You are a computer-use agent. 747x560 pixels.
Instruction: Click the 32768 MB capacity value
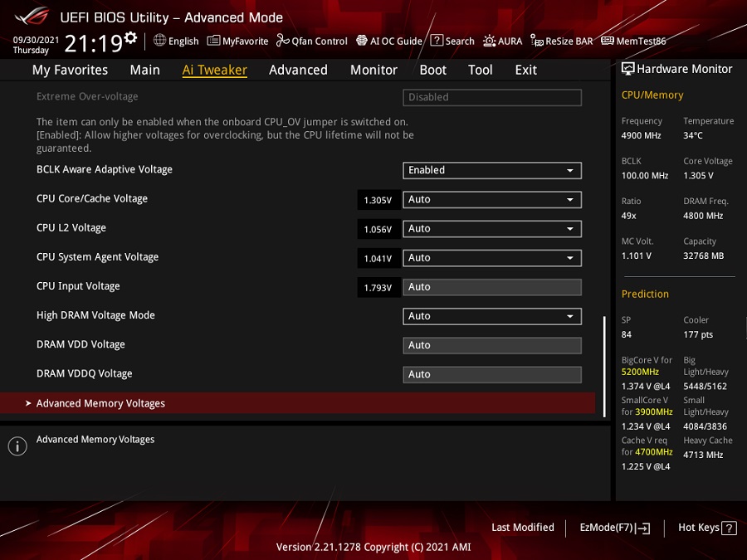coord(704,256)
